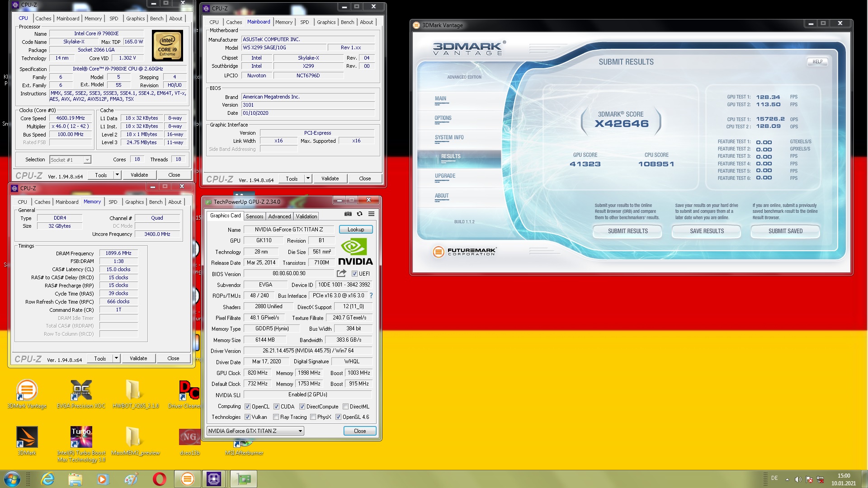This screenshot has width=868, height=488.
Task: Toggle the CUDA checkbox
Action: (276, 407)
